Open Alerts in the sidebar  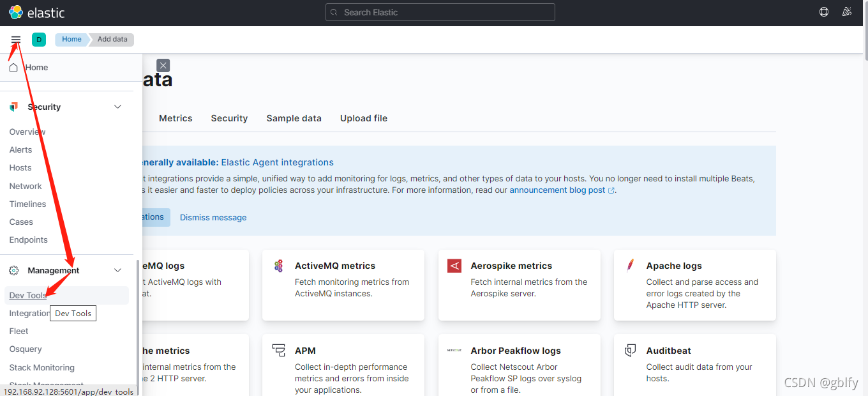pyautogui.click(x=20, y=149)
